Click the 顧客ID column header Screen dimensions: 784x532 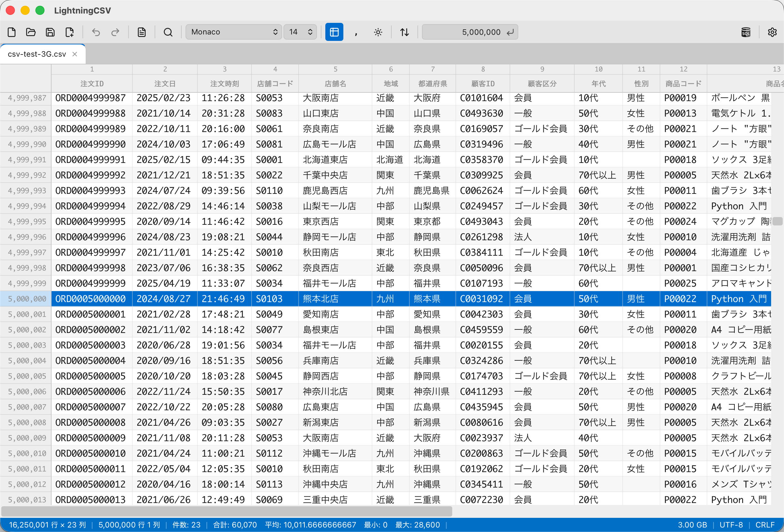coord(483,84)
